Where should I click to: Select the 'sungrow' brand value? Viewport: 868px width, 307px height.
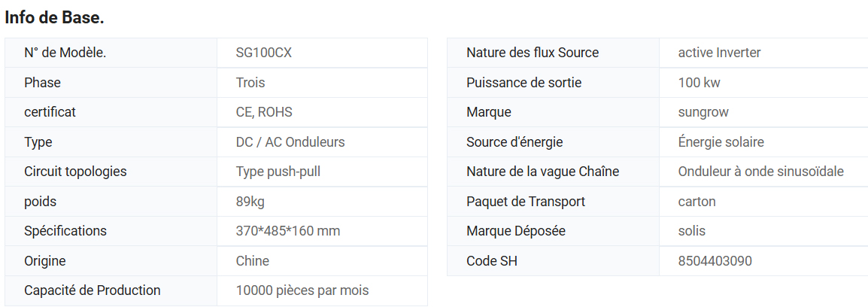(x=703, y=112)
